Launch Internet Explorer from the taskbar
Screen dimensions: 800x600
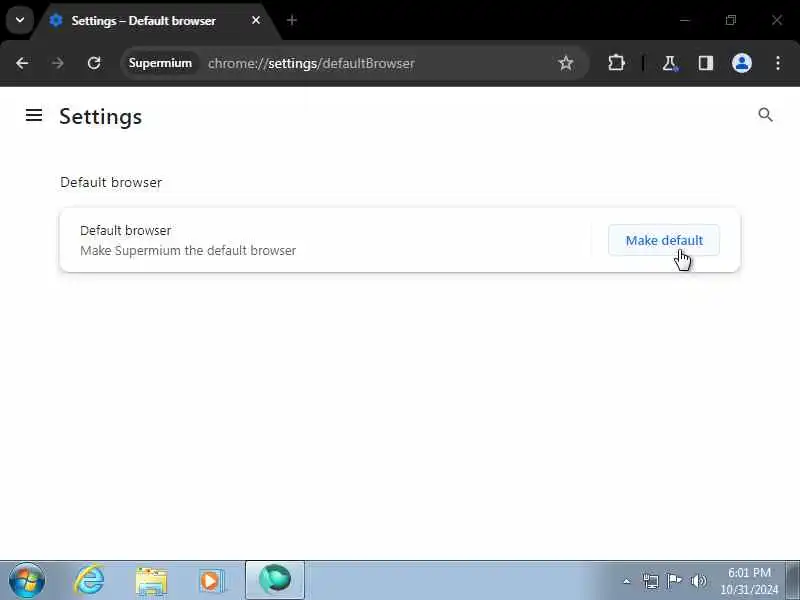click(x=90, y=580)
